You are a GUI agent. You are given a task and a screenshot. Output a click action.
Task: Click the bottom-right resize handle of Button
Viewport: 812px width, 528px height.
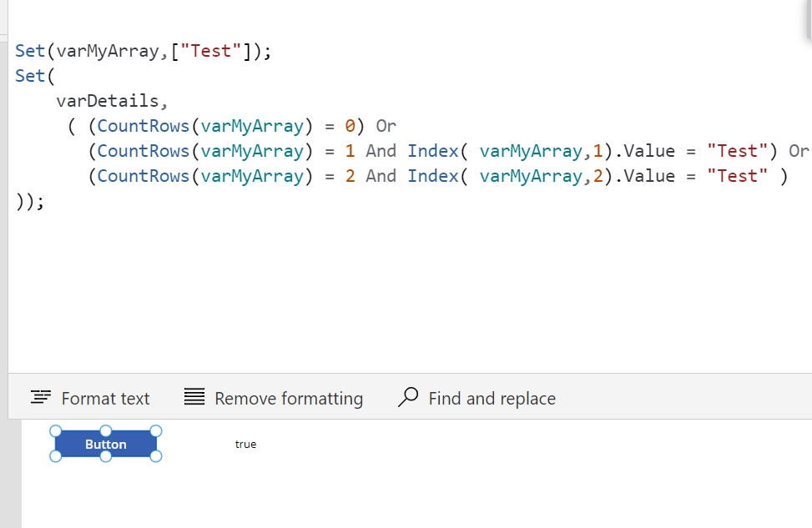coord(156,456)
